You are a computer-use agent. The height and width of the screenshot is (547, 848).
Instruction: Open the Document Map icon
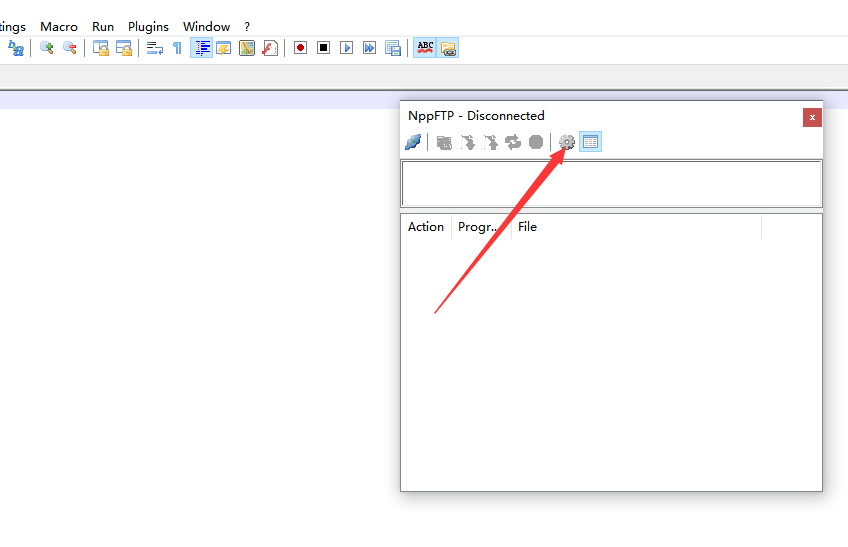click(x=247, y=48)
